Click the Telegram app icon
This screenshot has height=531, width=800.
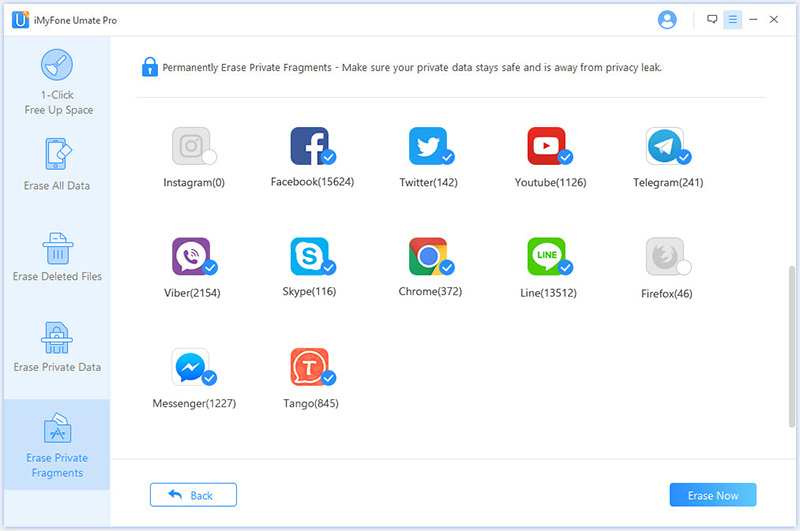(x=665, y=146)
